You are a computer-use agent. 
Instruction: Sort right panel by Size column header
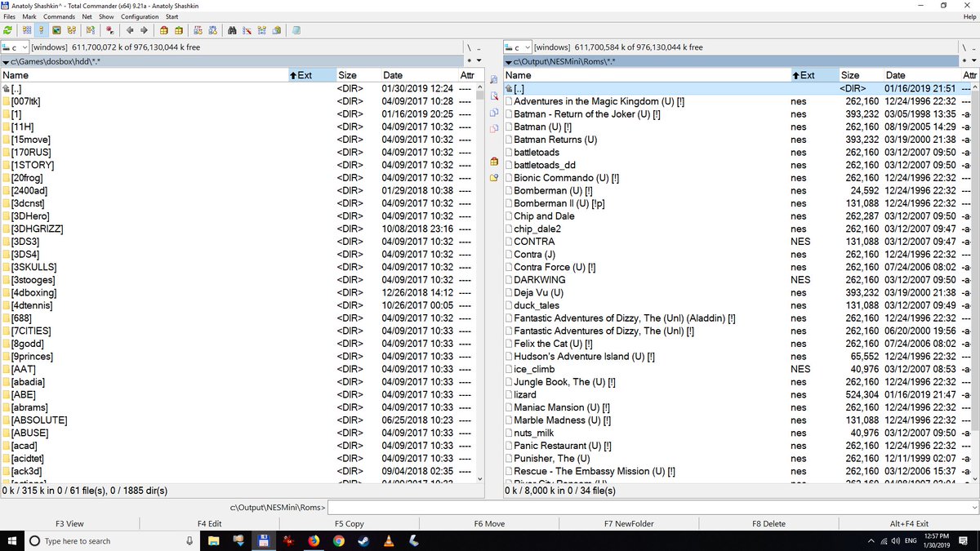click(x=862, y=75)
